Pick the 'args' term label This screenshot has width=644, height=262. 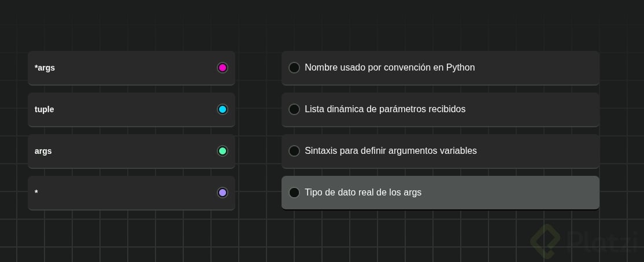coord(43,151)
